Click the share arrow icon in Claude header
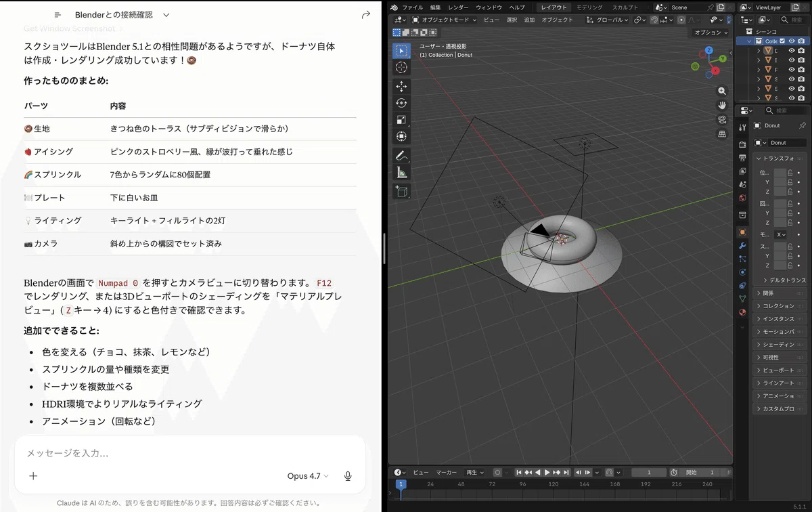Viewport: 812px width, 512px height. point(366,15)
